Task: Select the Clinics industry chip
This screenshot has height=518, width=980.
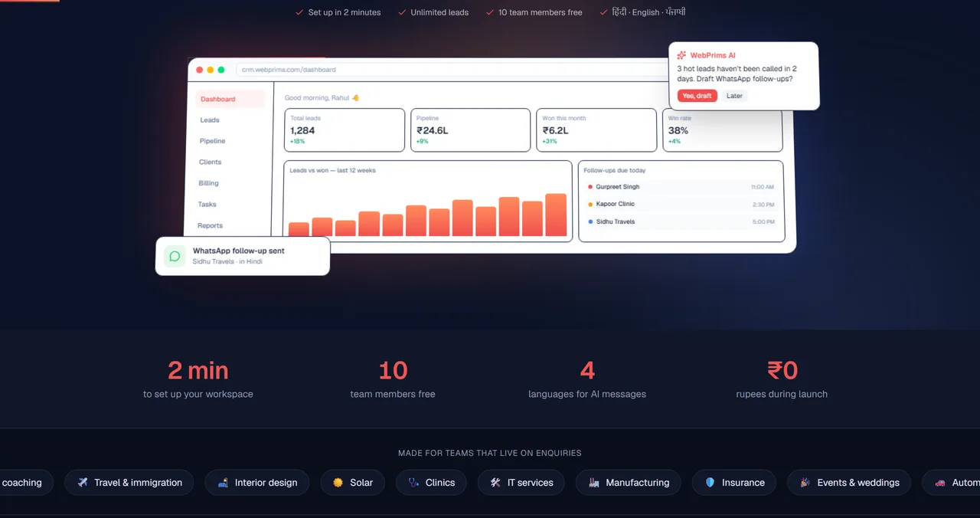Action: (431, 483)
